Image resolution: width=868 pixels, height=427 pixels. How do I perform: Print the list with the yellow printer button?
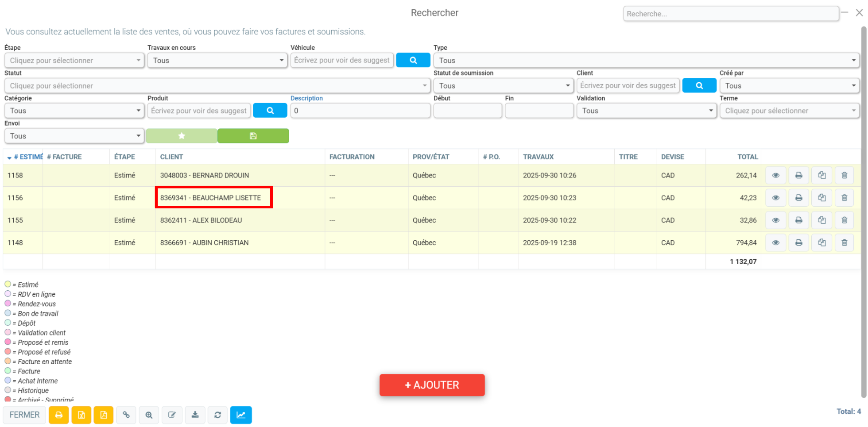58,415
